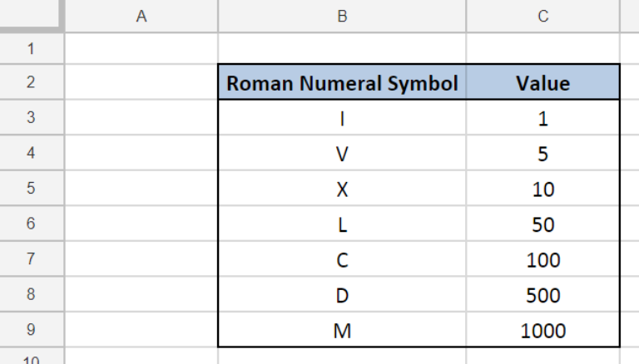Viewport: 639px width, 364px height.
Task: Select the cell containing symbol C
Action: click(x=342, y=259)
